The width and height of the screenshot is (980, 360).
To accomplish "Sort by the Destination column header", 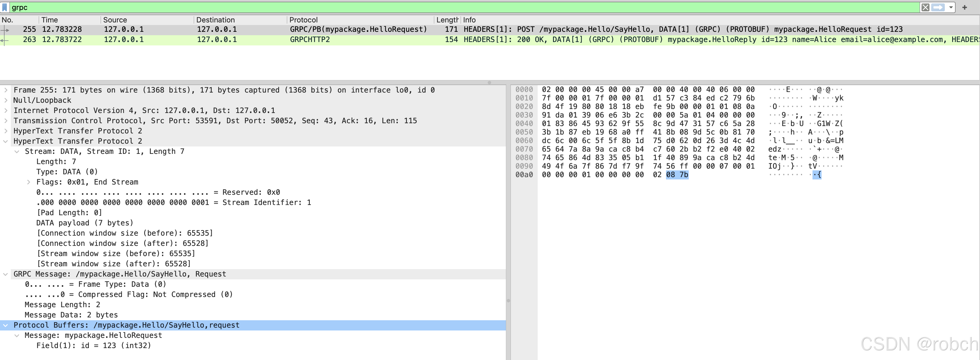I will [x=240, y=20].
